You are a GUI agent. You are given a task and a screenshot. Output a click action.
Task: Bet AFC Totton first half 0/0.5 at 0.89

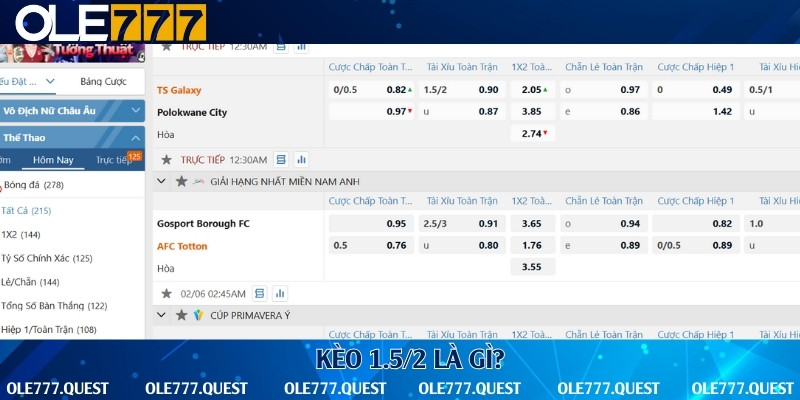[x=695, y=245]
